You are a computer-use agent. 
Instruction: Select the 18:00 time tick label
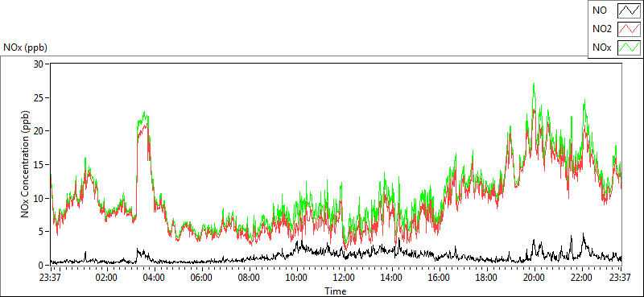click(487, 278)
